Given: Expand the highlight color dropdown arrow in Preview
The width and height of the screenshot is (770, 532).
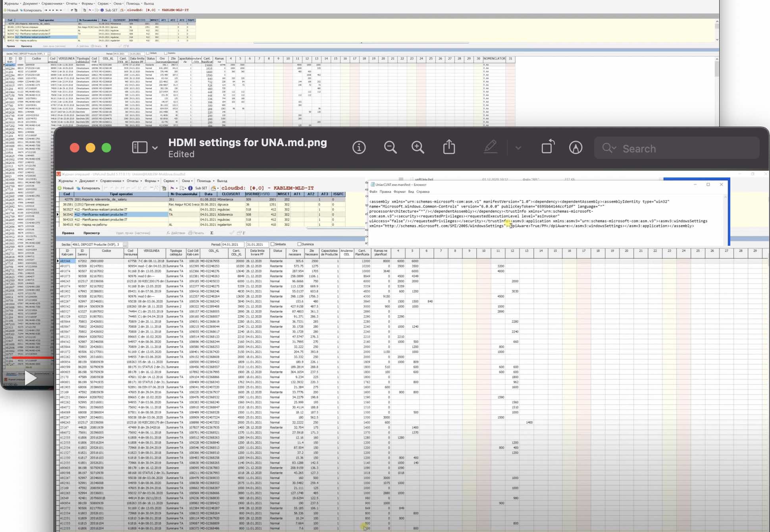Looking at the screenshot, I should click(518, 148).
